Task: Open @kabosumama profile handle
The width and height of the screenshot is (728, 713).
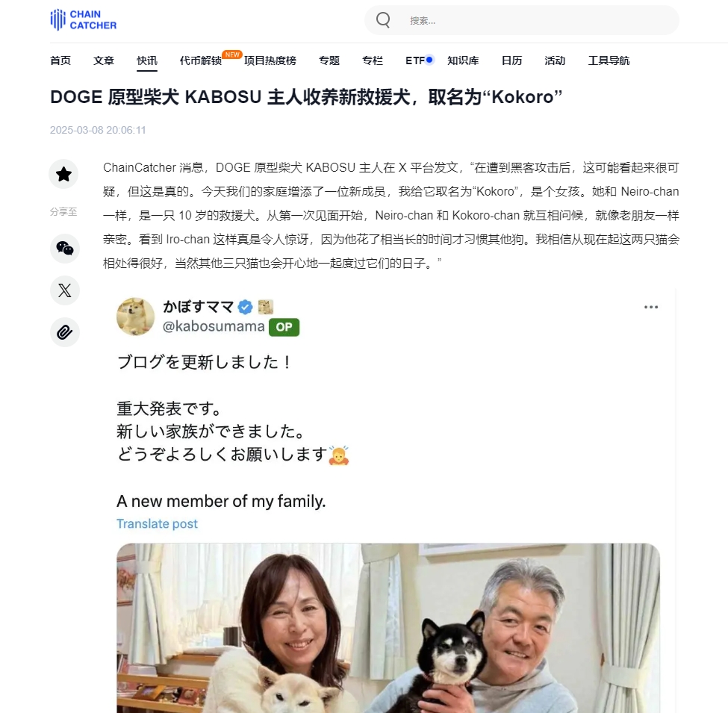Action: point(214,326)
